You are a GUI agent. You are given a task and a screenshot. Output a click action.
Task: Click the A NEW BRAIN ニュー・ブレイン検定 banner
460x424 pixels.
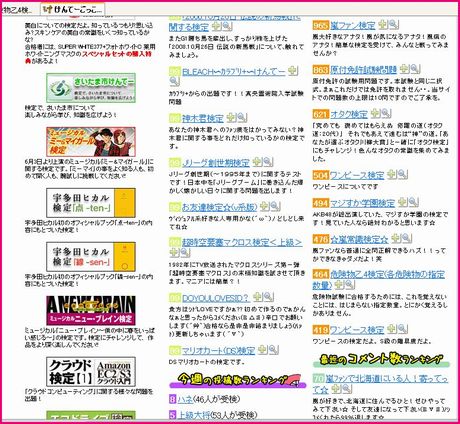click(91, 310)
